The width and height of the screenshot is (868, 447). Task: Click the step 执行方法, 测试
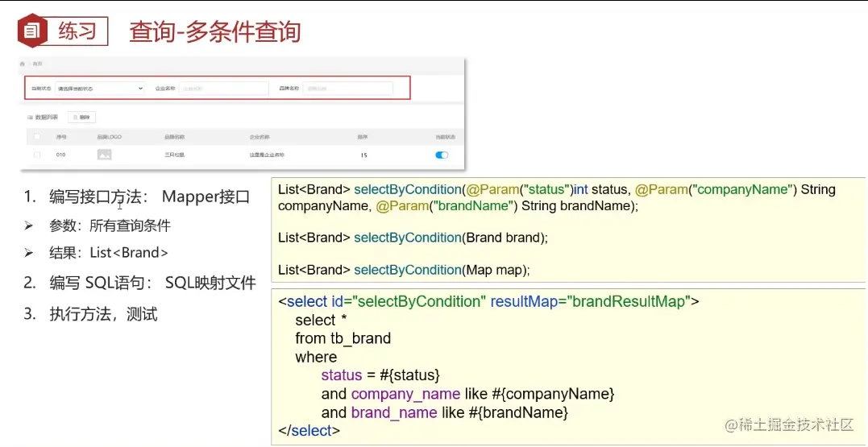click(103, 314)
